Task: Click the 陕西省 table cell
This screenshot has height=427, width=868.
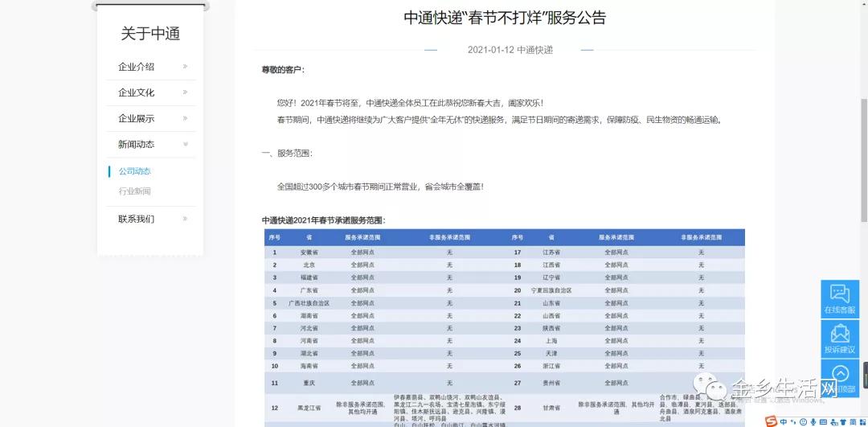Action: [551, 328]
